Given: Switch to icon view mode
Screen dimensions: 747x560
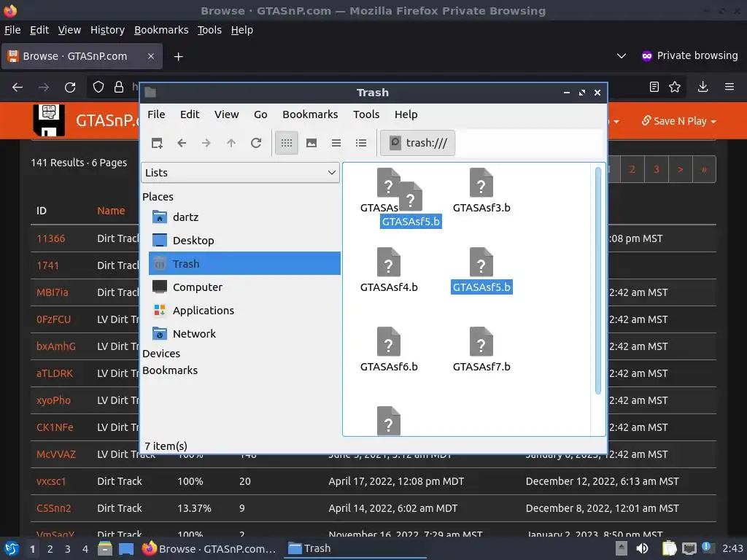Looking at the screenshot, I should [x=286, y=143].
